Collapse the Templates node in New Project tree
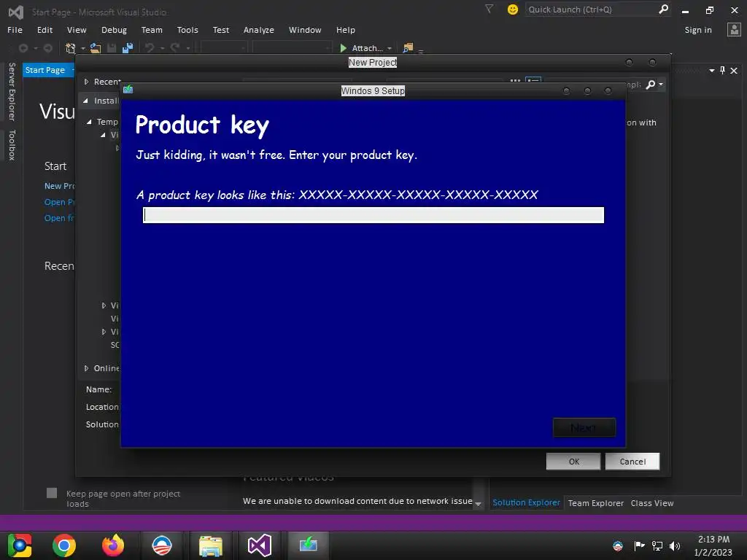 click(x=89, y=122)
